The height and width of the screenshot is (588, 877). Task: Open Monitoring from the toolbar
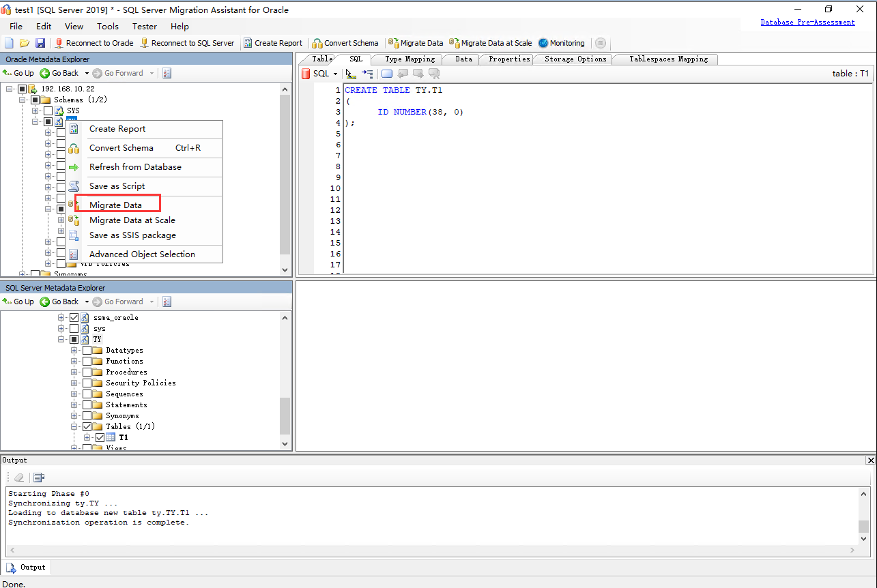562,43
